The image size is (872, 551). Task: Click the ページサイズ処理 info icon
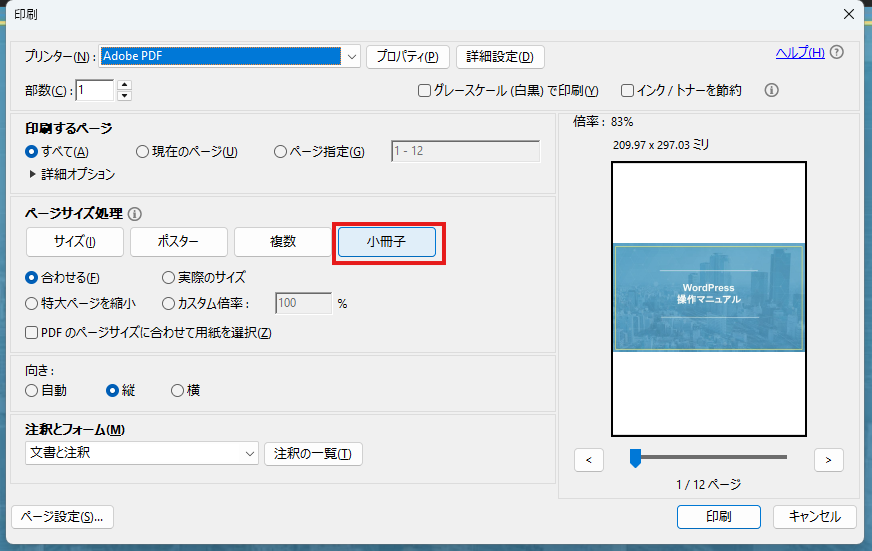tap(135, 213)
